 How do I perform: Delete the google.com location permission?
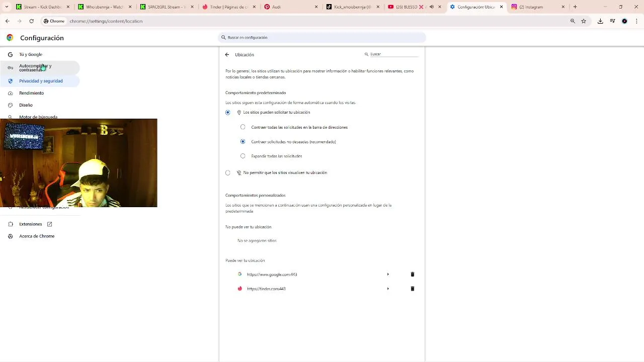coord(413,275)
